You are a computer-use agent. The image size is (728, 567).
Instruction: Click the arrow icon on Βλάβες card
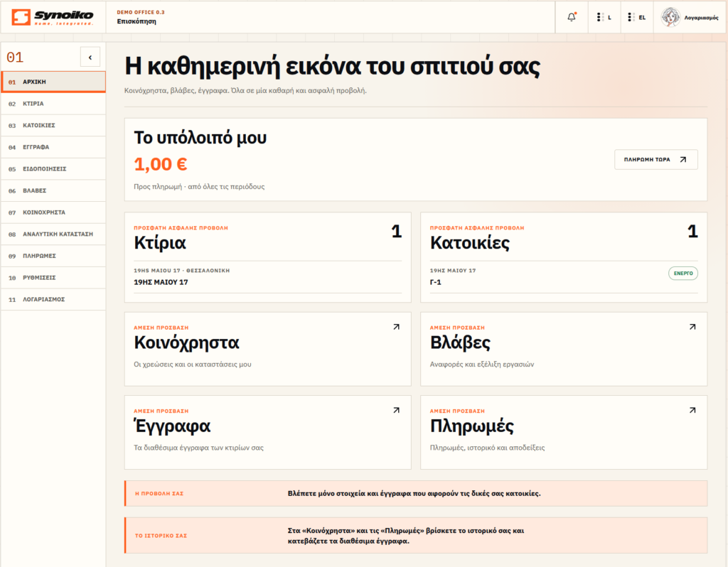(x=692, y=327)
